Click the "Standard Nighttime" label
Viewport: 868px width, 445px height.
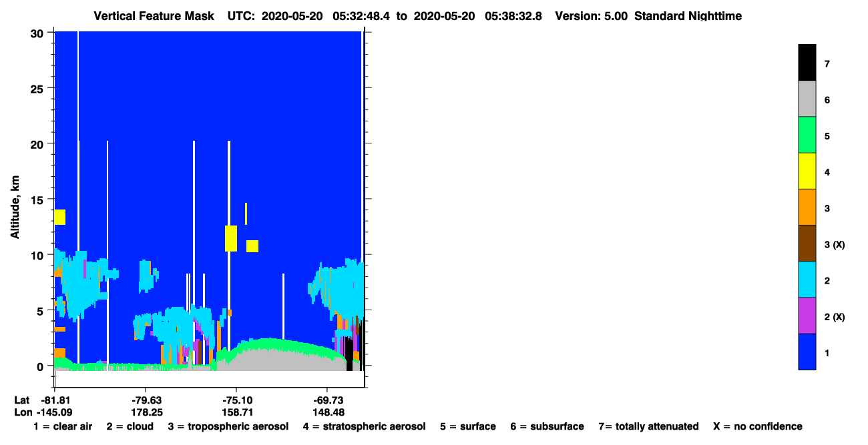[688, 16]
